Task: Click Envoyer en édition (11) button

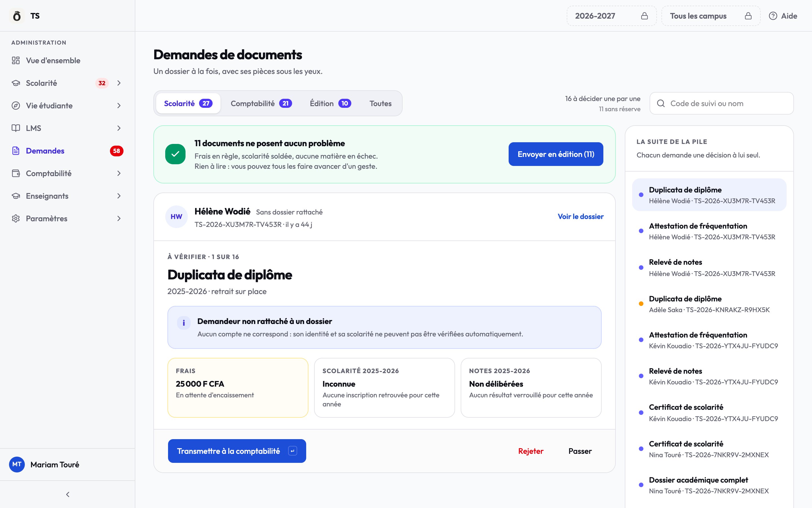Action: click(x=556, y=154)
